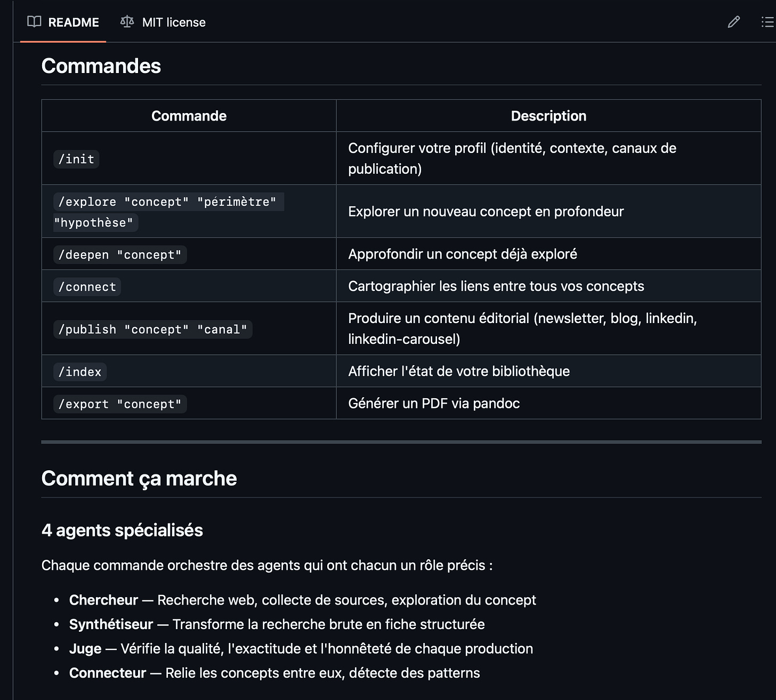Click the Description column header
Viewport: 776px width, 700px height.
click(548, 116)
